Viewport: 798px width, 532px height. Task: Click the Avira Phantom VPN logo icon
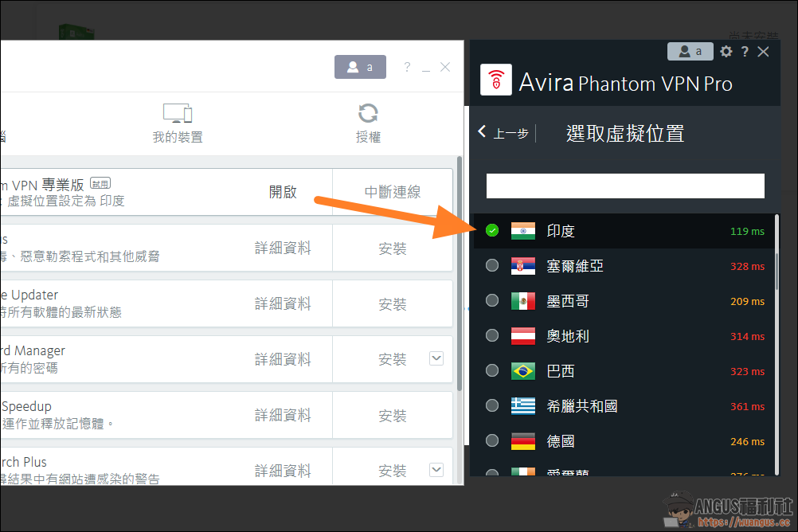496,81
